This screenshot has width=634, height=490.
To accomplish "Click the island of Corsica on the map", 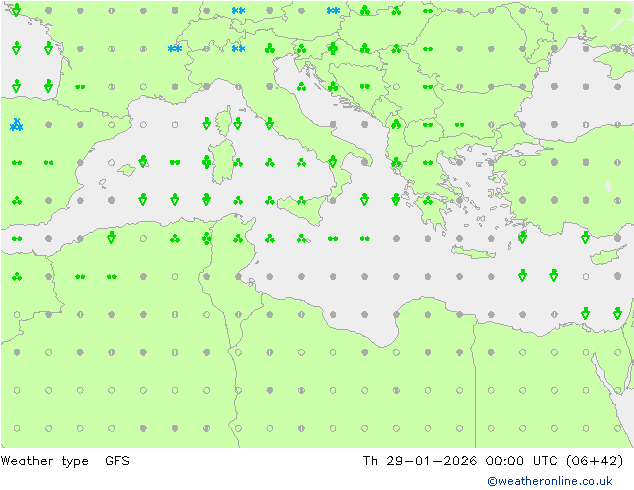I will pos(223,121).
